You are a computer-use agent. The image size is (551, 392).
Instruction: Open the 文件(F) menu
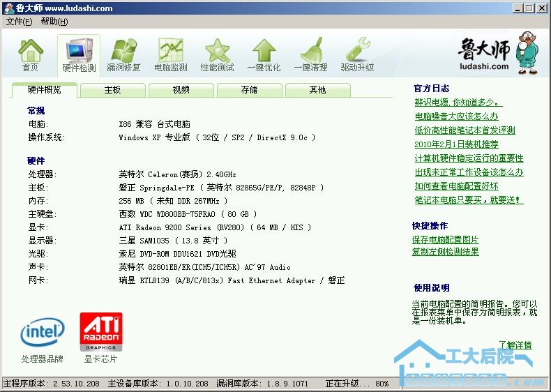pos(19,22)
